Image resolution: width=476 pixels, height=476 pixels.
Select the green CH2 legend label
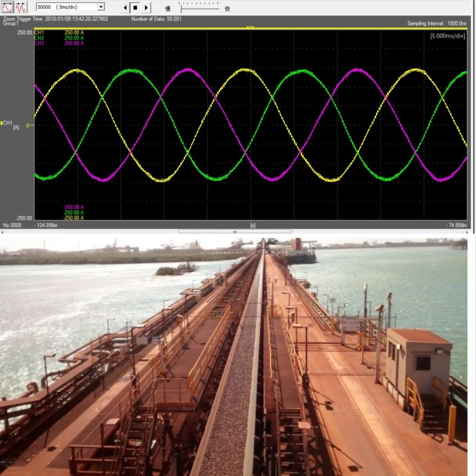pyautogui.click(x=39, y=38)
